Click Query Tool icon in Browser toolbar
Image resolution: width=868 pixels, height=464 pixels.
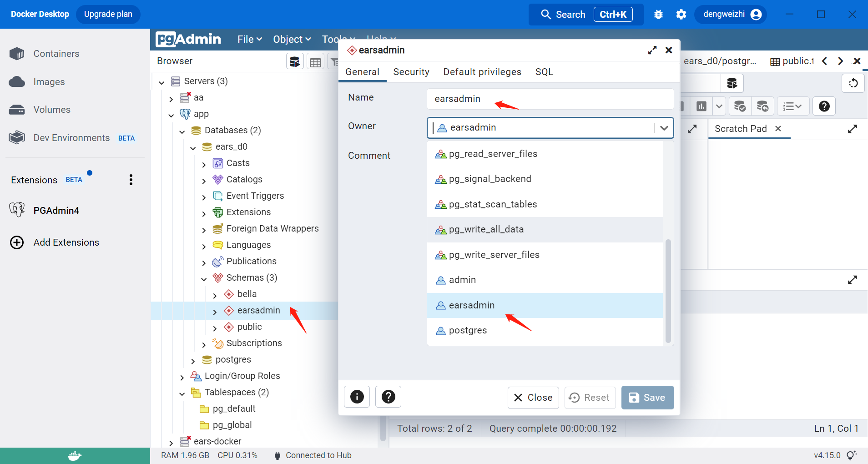[x=295, y=61]
